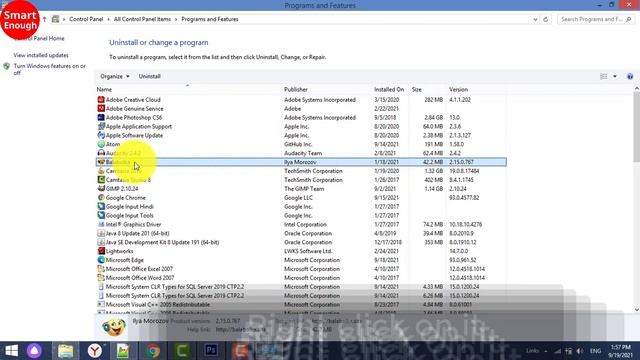Open the view options dropdown arrow
Viewport: 640px width, 360px height.
615,76
